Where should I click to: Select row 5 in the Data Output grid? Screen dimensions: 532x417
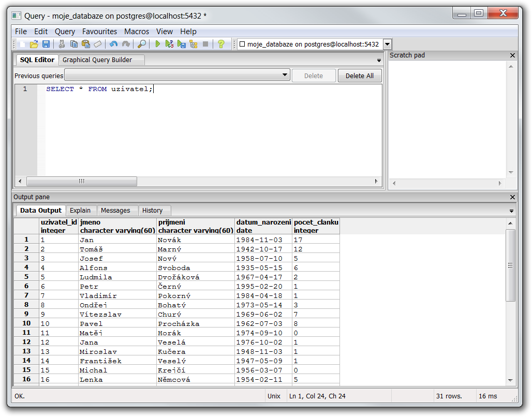(26, 277)
